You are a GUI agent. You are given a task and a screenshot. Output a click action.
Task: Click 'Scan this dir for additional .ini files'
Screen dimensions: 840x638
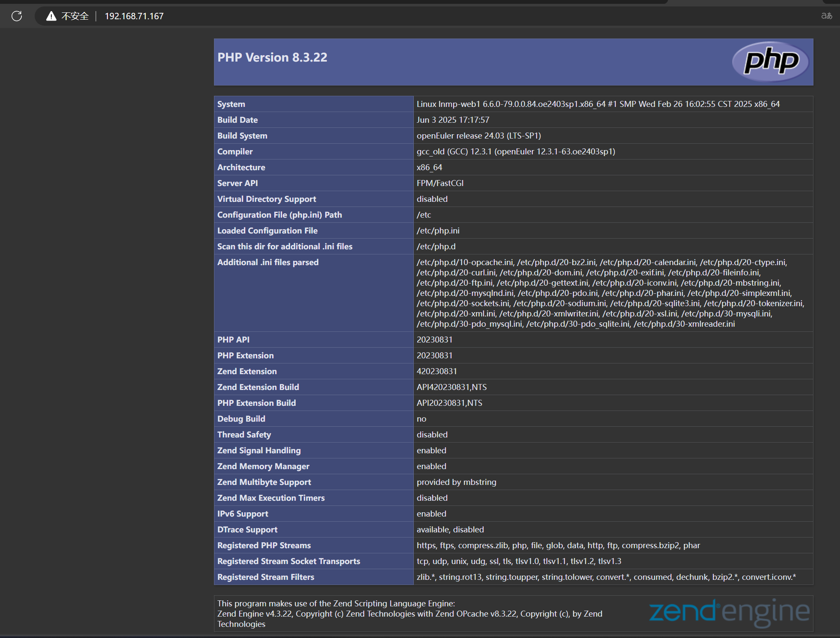[285, 246]
